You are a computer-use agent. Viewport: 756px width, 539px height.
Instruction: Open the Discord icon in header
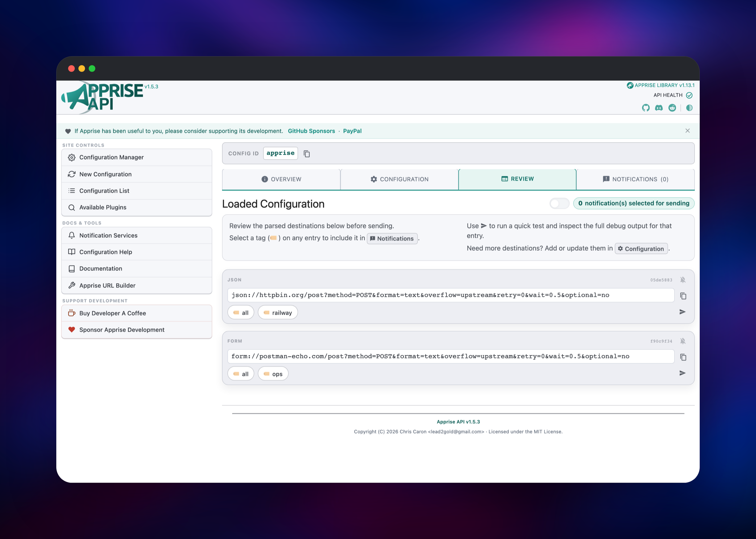tap(659, 108)
